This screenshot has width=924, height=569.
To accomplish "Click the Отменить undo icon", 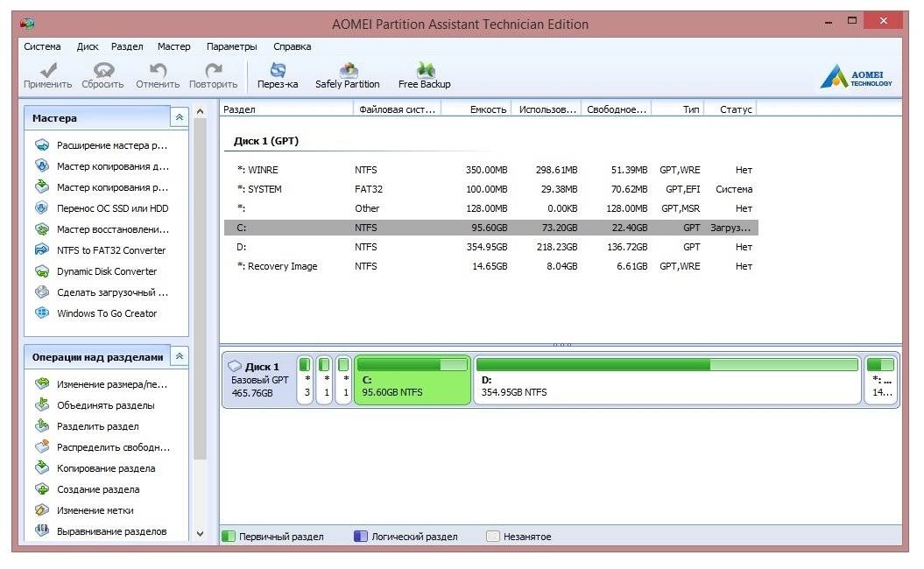I will [x=158, y=70].
